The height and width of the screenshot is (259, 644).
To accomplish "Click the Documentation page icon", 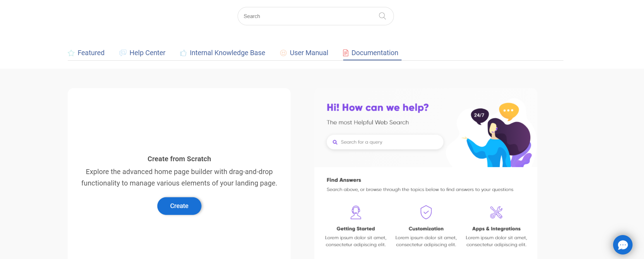I will coord(346,53).
